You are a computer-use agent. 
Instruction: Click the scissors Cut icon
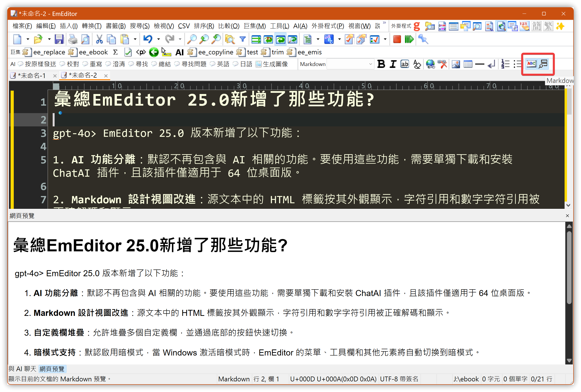(x=99, y=39)
